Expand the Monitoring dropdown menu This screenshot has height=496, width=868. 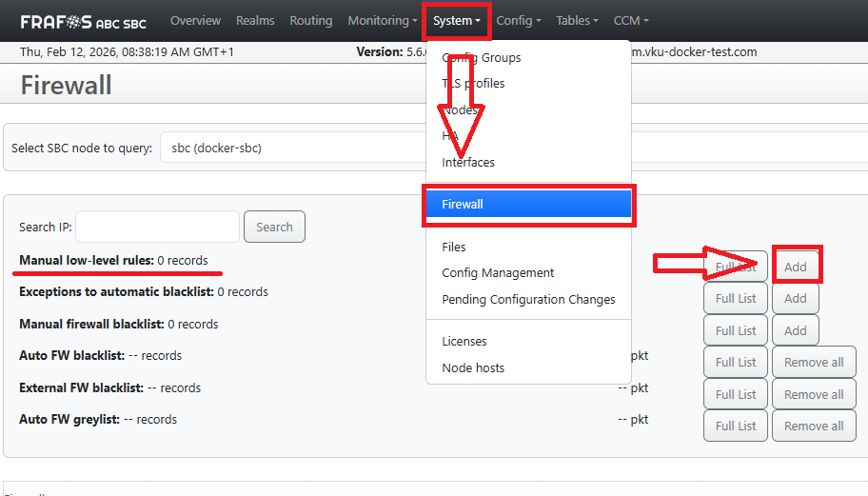382,21
